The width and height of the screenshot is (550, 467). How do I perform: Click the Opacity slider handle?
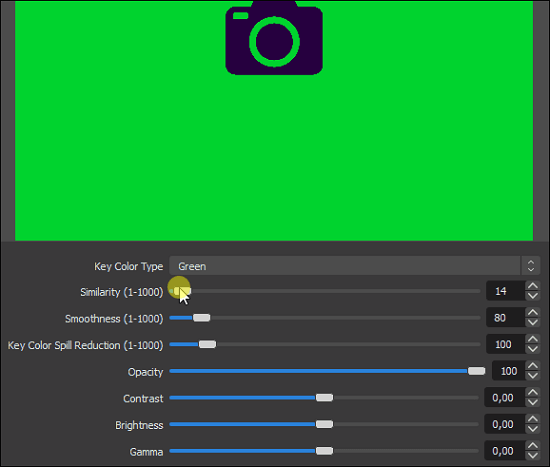(477, 371)
